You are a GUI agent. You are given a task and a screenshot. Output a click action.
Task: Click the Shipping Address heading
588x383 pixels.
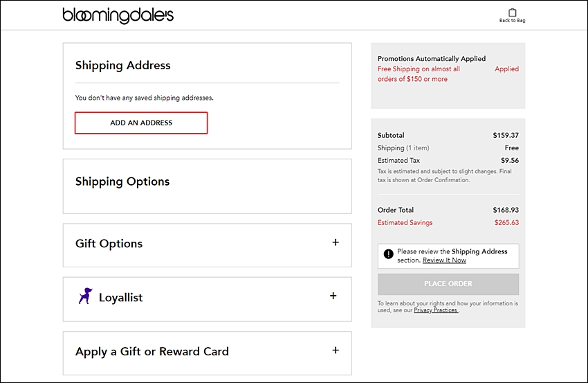click(x=123, y=65)
